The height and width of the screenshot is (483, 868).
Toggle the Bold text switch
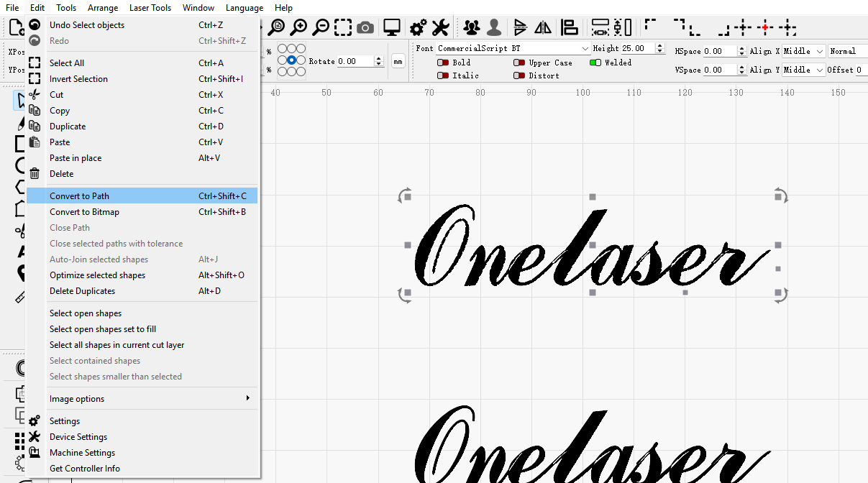coord(443,63)
